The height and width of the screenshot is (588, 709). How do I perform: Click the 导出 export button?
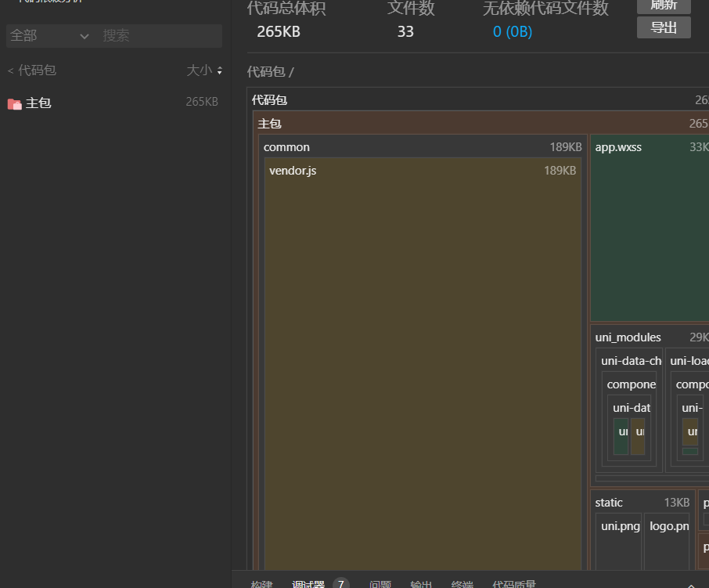(x=664, y=27)
